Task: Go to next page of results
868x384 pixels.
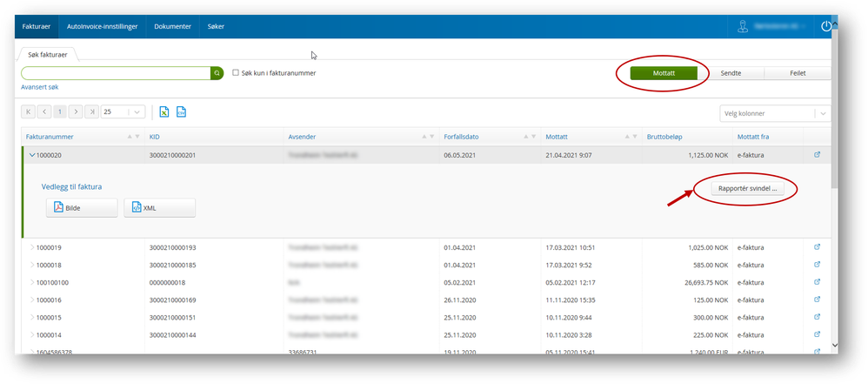Action: click(x=76, y=112)
